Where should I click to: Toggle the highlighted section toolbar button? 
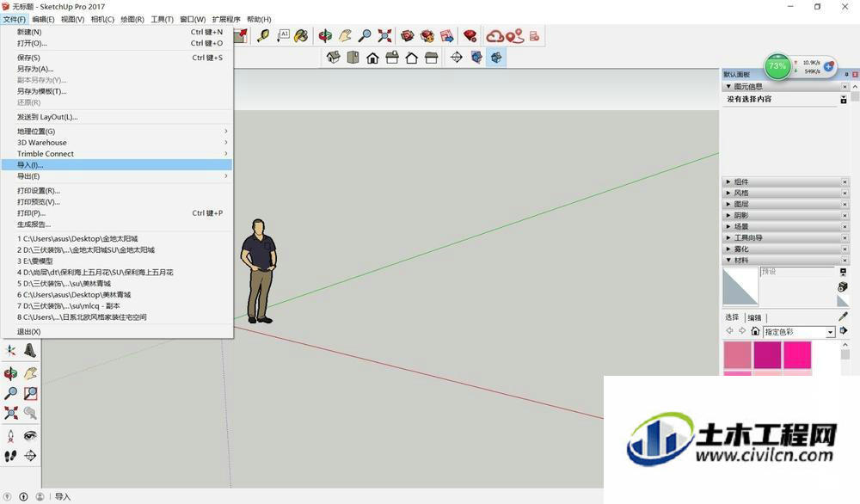496,57
